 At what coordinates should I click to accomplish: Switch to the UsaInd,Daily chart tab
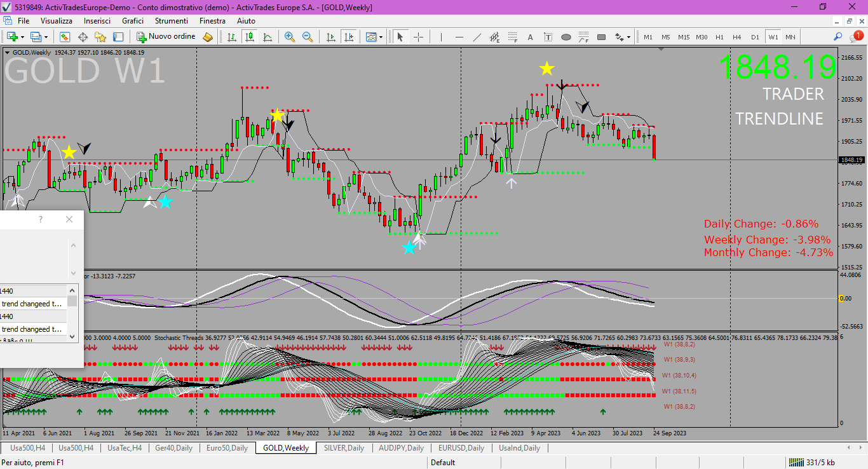point(519,448)
